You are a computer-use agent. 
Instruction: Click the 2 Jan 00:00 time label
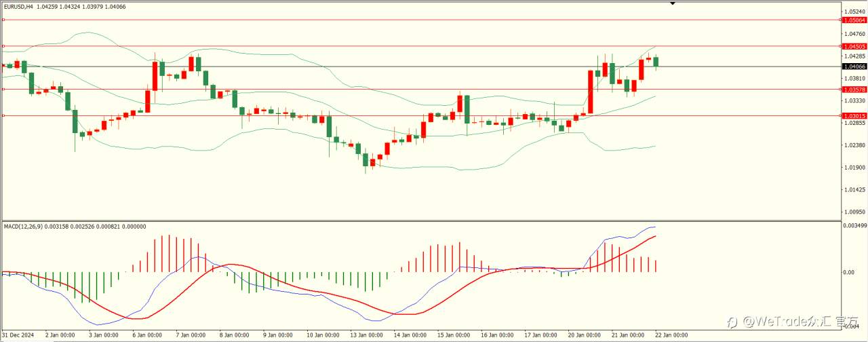60,335
